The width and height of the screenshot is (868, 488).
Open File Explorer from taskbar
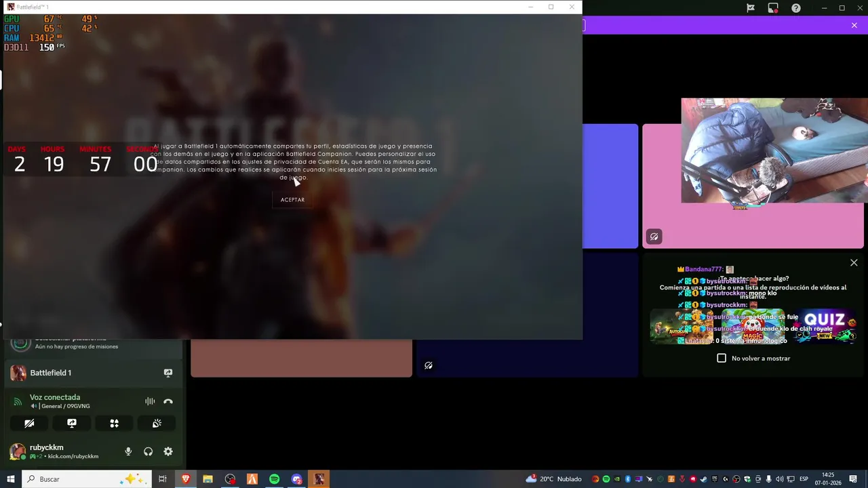[x=208, y=479]
